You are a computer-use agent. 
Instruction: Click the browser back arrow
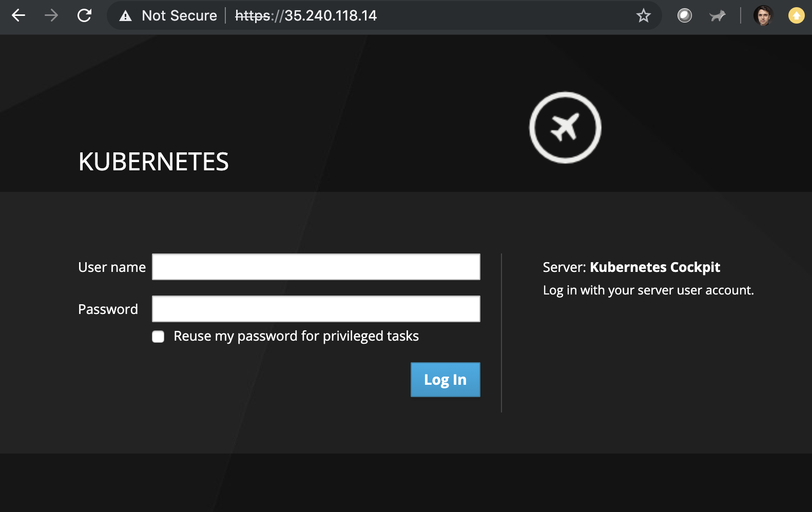point(18,15)
